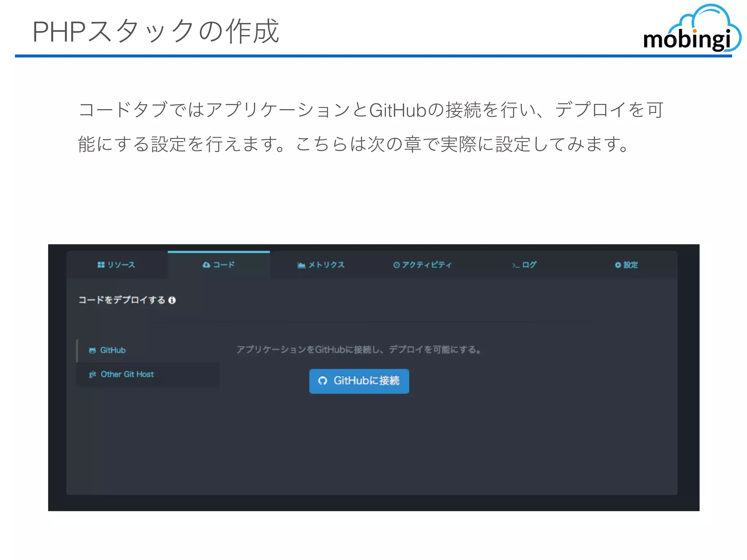Open the アクティビティ tab
This screenshot has height=560, width=747.
point(422,265)
